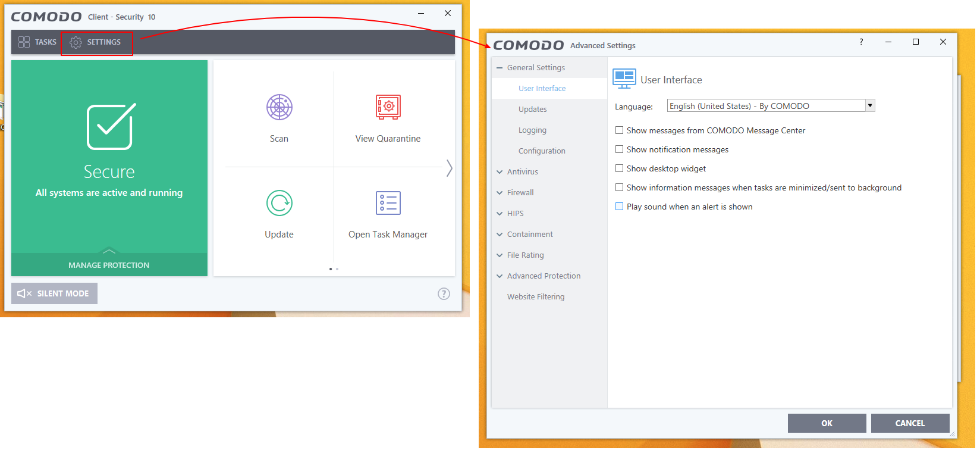Open the Language dropdown

(x=870, y=106)
